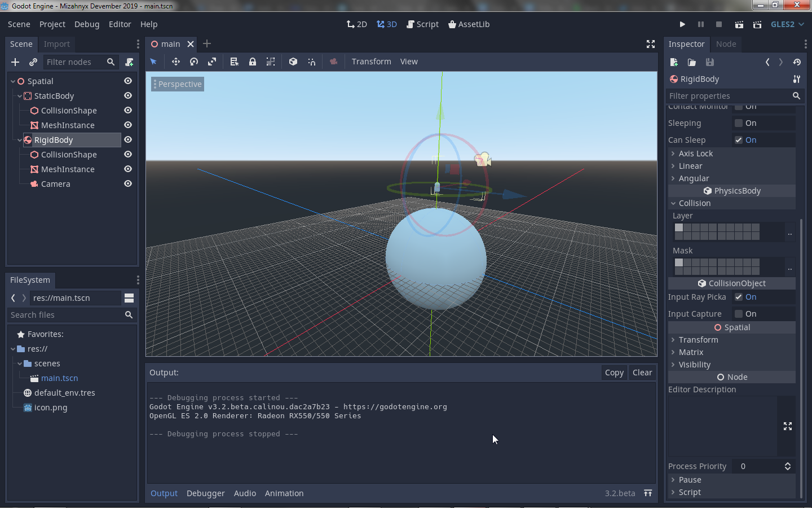
Task: Activate Select Mode arrow tool
Action: tap(153, 62)
